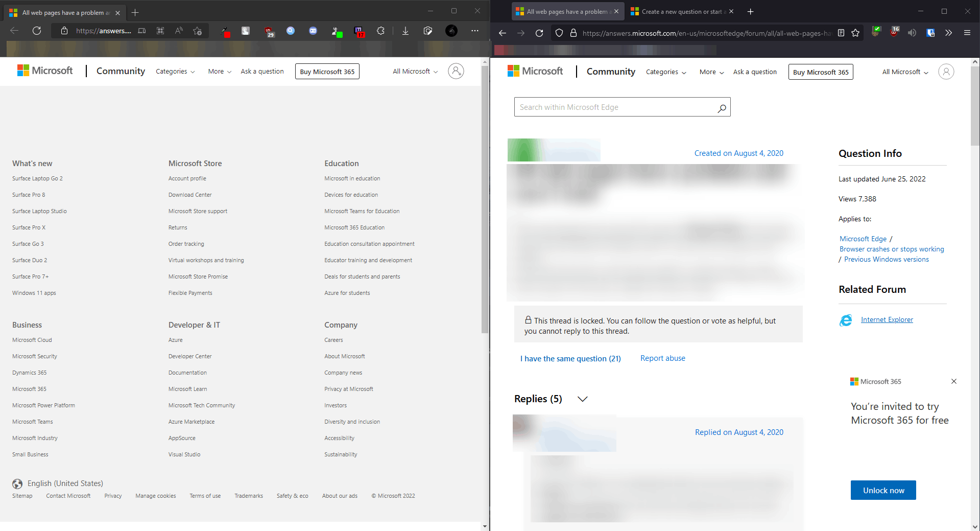Dismiss the Microsoft 365 invitation popup

[954, 381]
